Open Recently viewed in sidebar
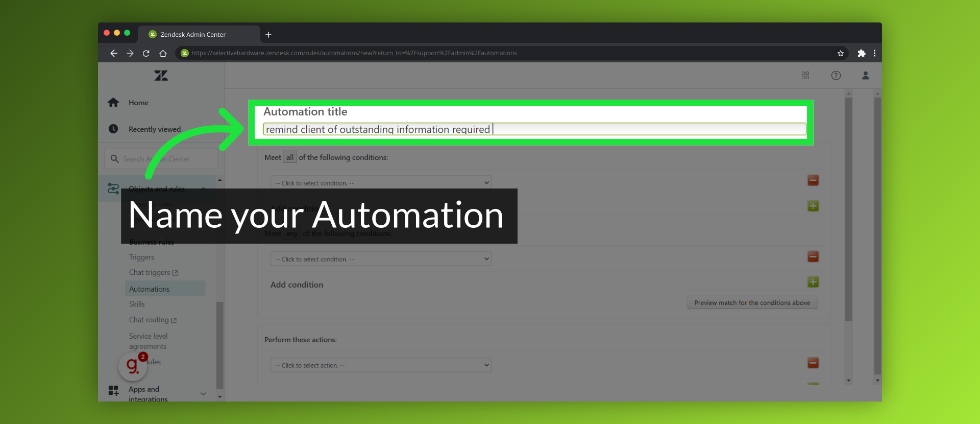The image size is (980, 424). 155,129
